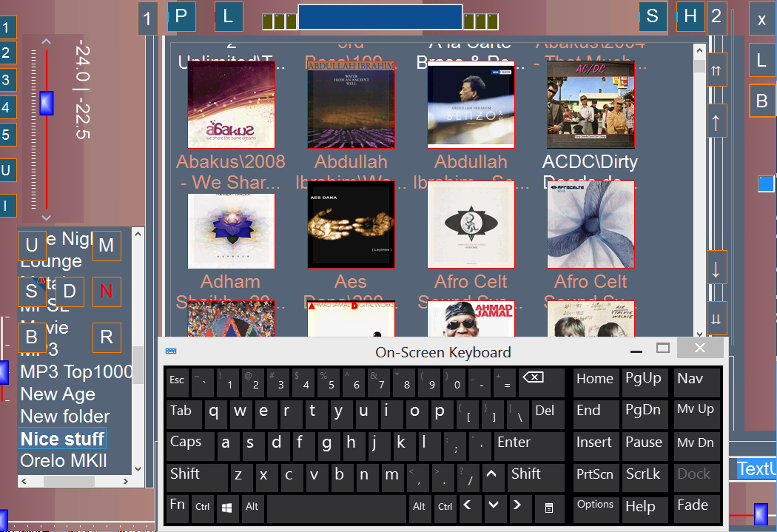Click the folder list's scroll right arrow

tap(126, 481)
